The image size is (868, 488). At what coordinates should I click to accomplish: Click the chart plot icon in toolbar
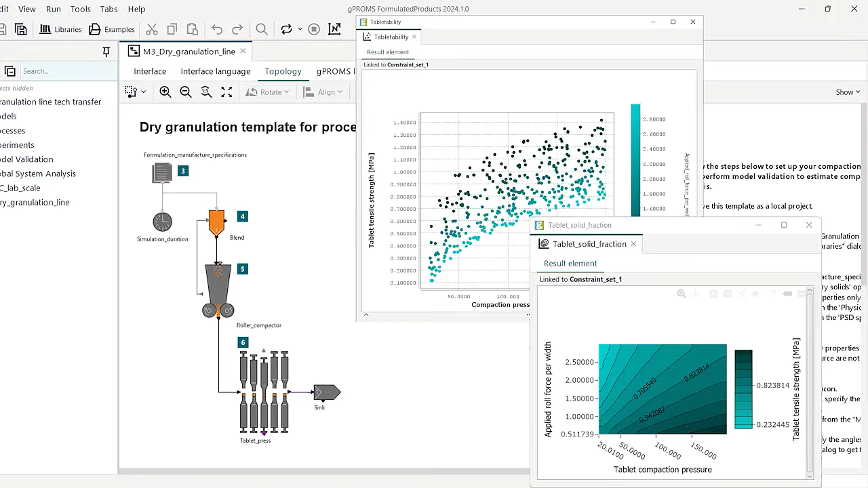point(334,29)
